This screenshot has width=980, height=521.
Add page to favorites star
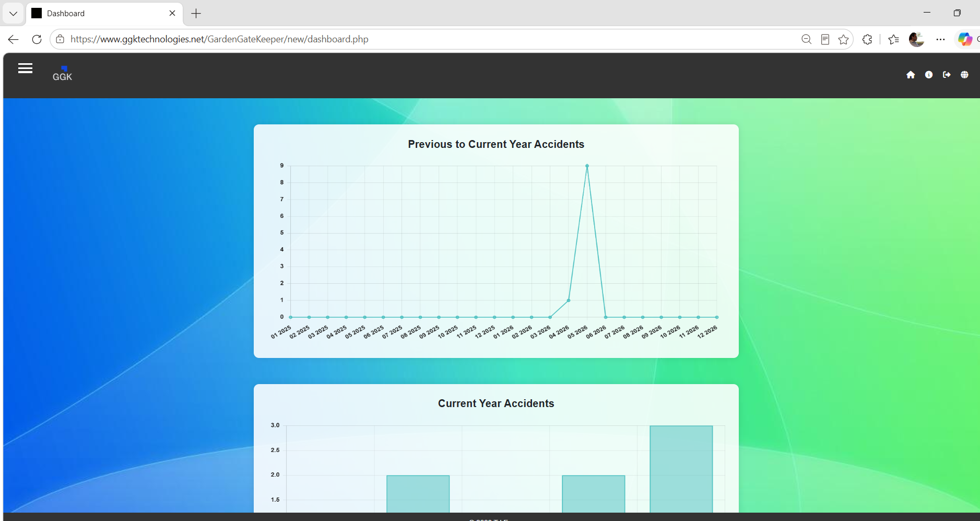pyautogui.click(x=843, y=39)
